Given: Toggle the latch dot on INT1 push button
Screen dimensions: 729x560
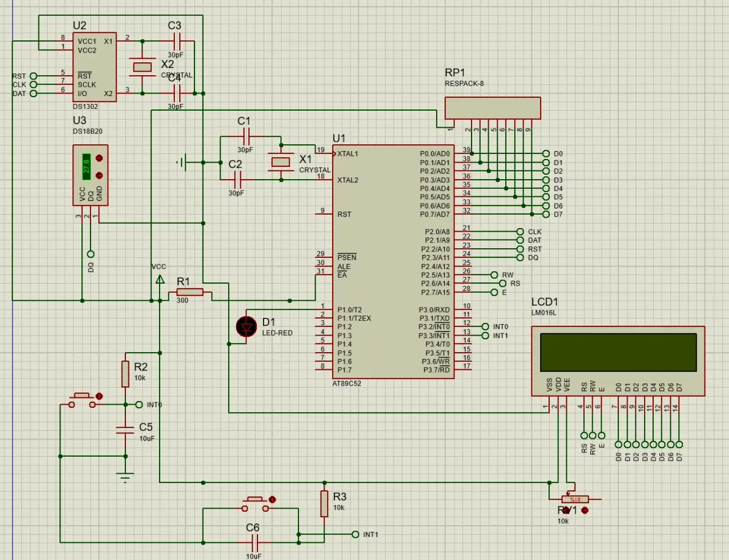Looking at the screenshot, I should tap(273, 499).
